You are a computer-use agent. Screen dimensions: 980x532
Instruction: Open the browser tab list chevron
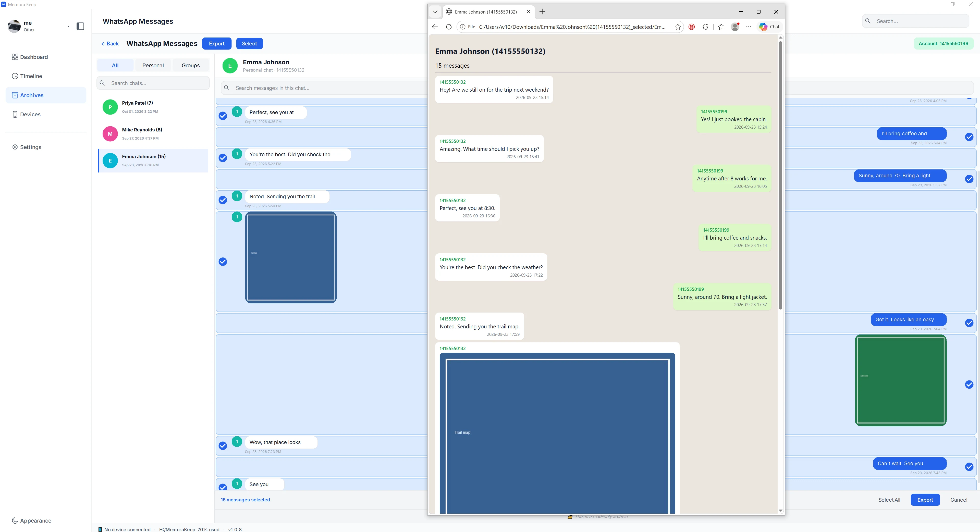tap(435, 12)
